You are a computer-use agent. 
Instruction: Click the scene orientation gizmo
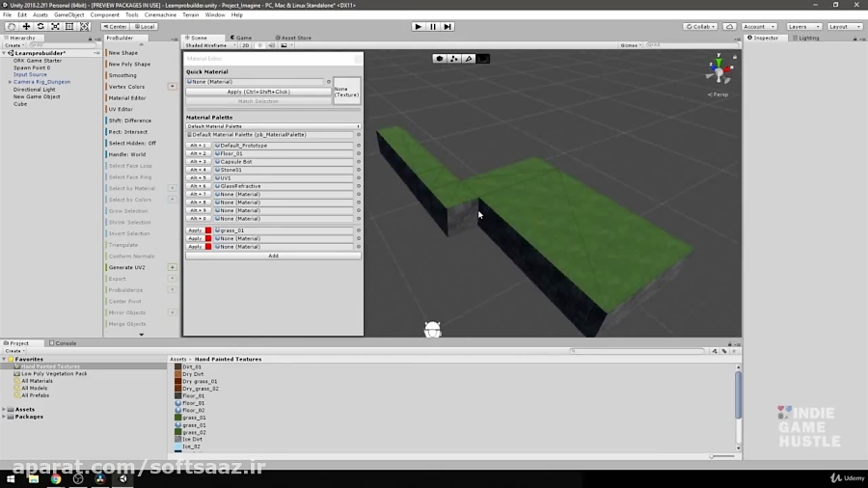point(719,71)
